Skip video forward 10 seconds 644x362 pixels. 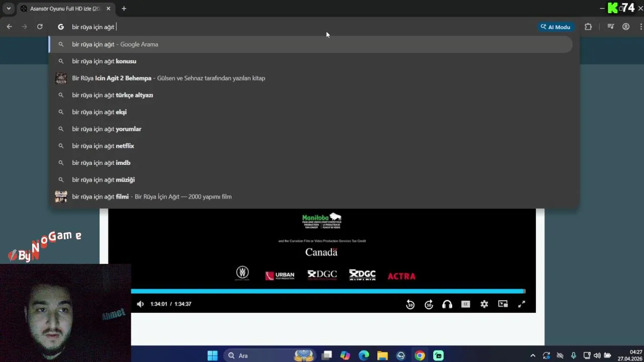(429, 304)
